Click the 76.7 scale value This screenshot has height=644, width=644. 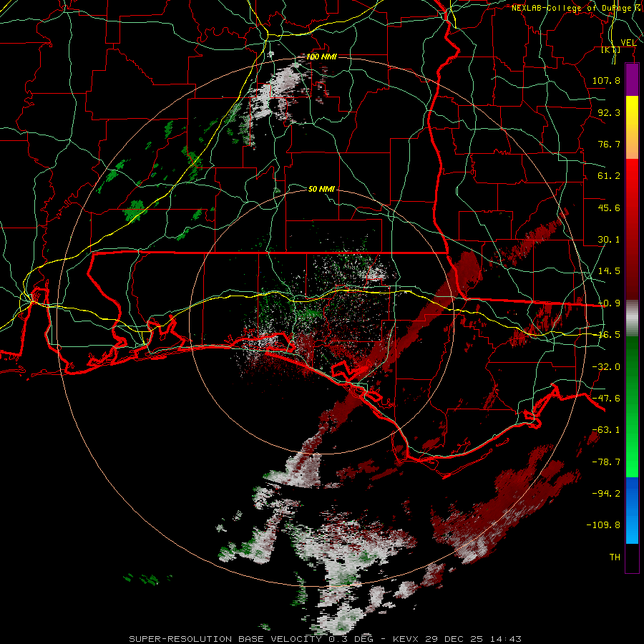[x=609, y=144]
